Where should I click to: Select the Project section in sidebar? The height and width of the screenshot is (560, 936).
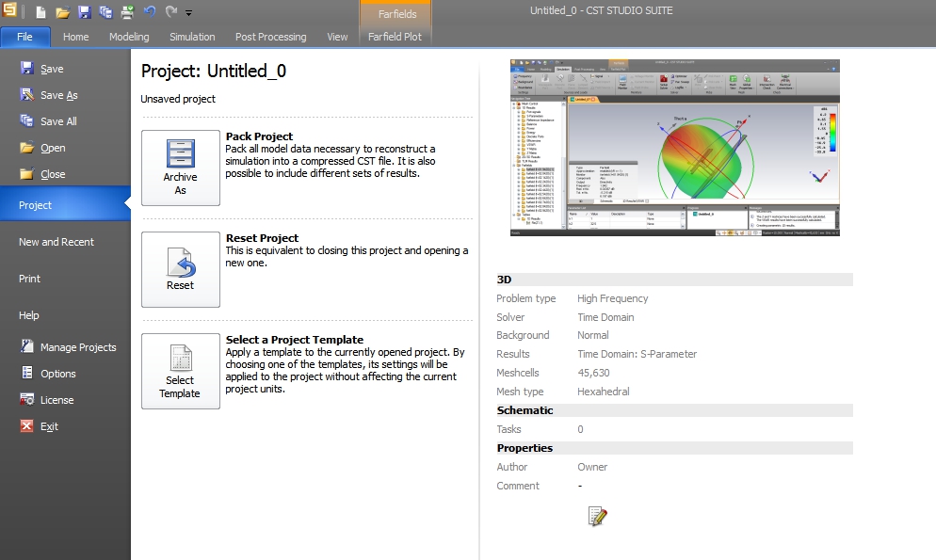pos(65,205)
